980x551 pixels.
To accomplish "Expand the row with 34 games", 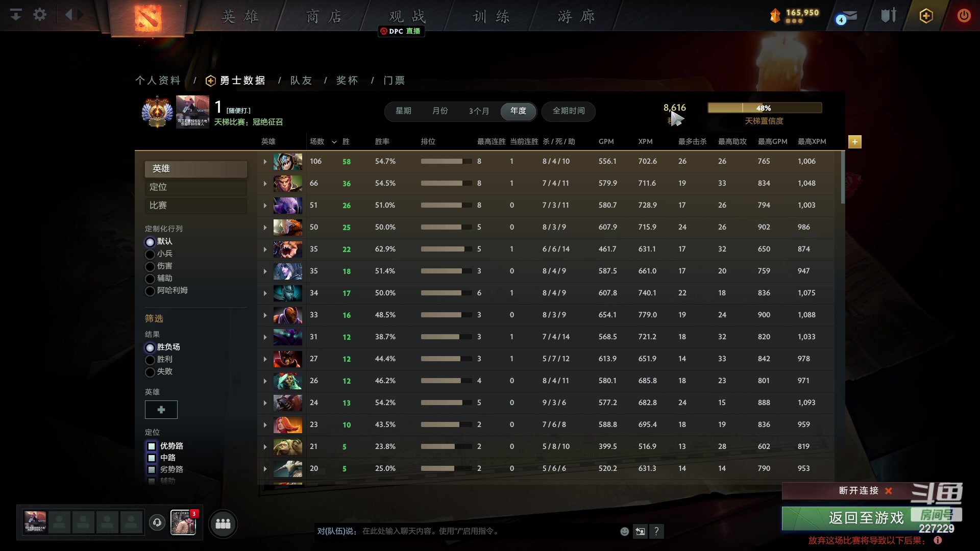I will [x=265, y=293].
